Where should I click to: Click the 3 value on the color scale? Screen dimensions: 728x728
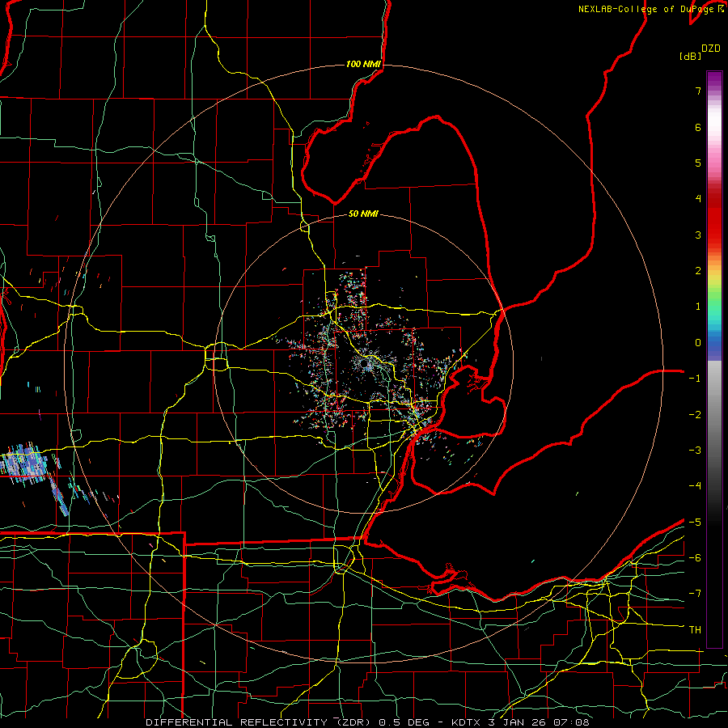coord(698,235)
